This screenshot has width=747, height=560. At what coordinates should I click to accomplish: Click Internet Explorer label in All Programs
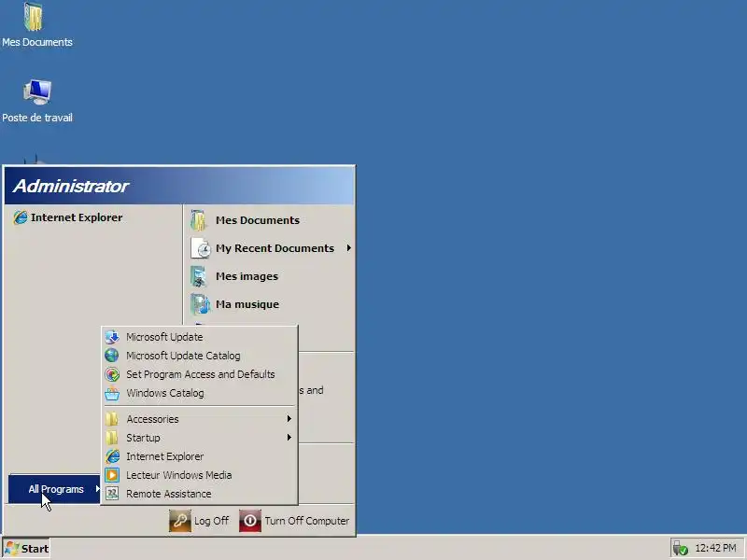tap(165, 456)
